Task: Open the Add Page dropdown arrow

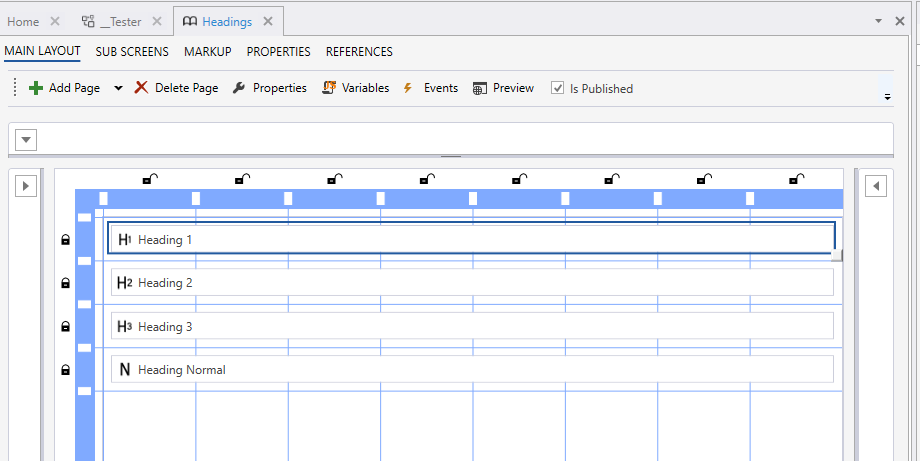Action: 119,88
